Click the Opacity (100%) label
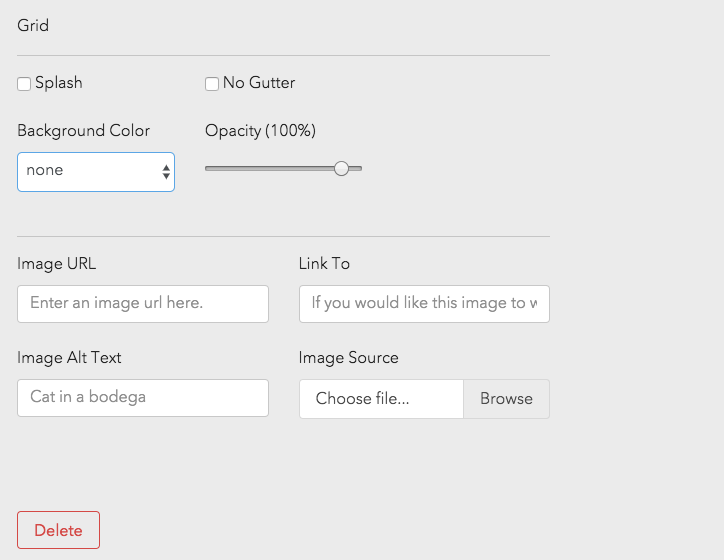Screen dimensions: 724x560 [260, 131]
